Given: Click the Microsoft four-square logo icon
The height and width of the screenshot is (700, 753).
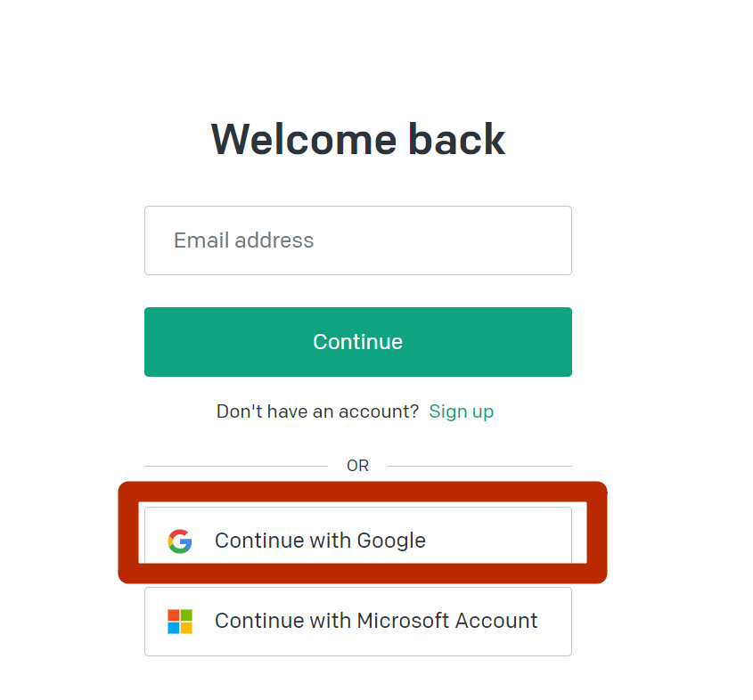Looking at the screenshot, I should (180, 622).
